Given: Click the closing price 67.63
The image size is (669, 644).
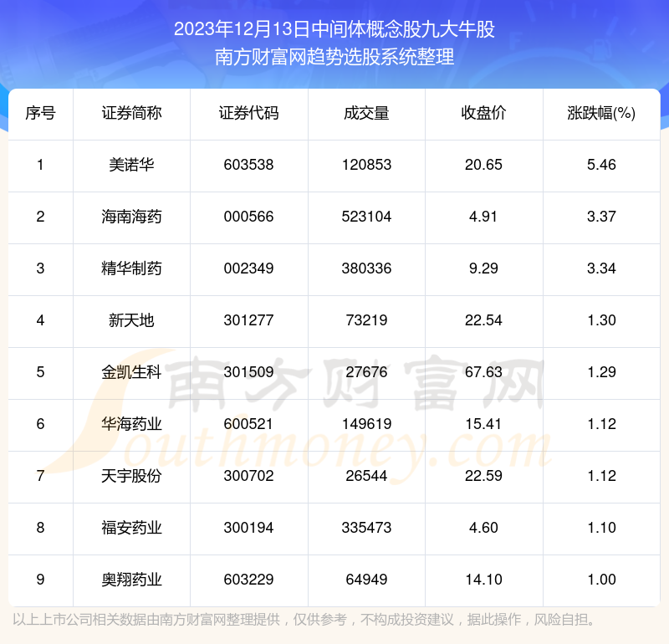Looking at the screenshot, I should (x=483, y=372).
